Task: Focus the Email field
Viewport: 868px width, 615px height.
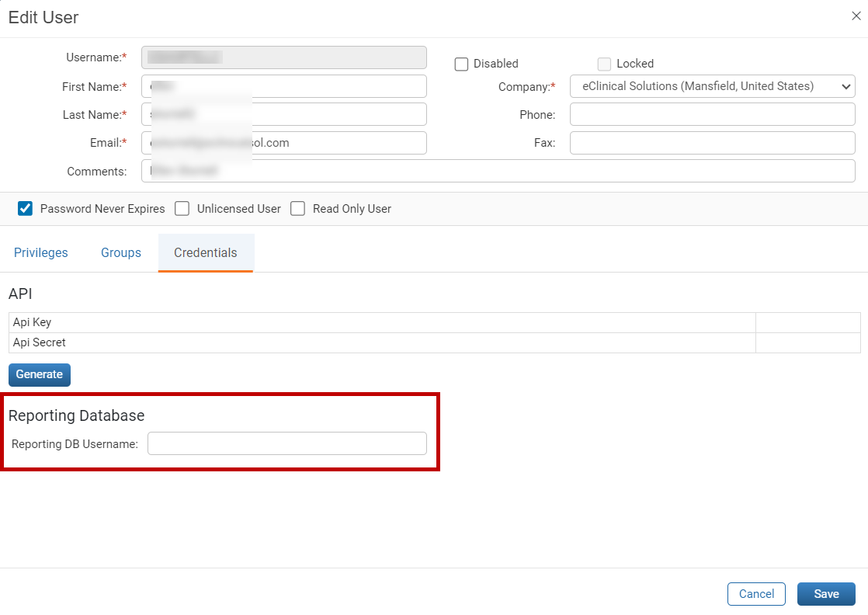Action: (284, 143)
